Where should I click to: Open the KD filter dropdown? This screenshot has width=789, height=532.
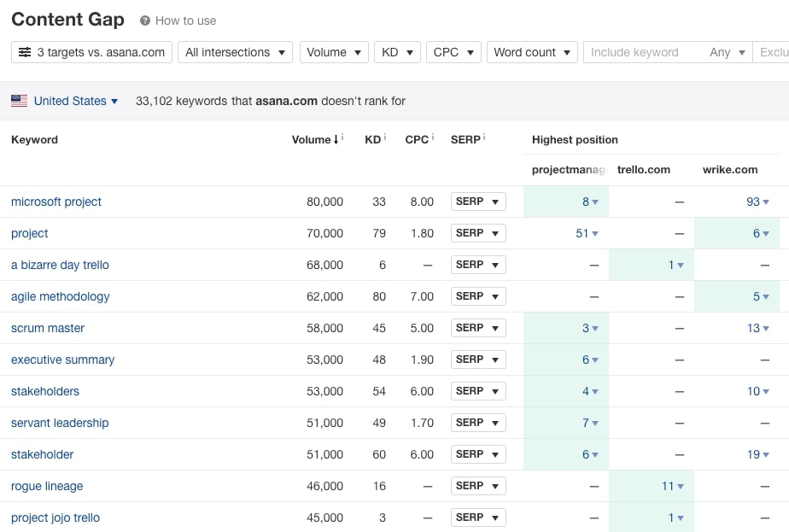coord(398,52)
